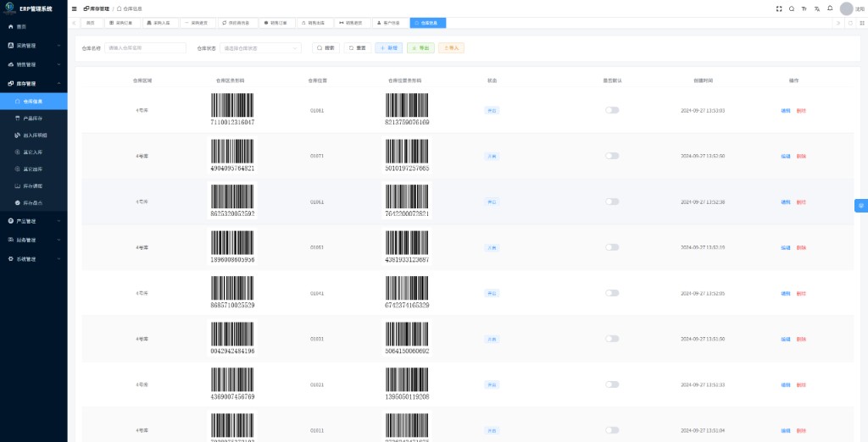Screen dimensions: 868x442
Task: Switch to the 销售订单 tab
Action: pos(276,23)
